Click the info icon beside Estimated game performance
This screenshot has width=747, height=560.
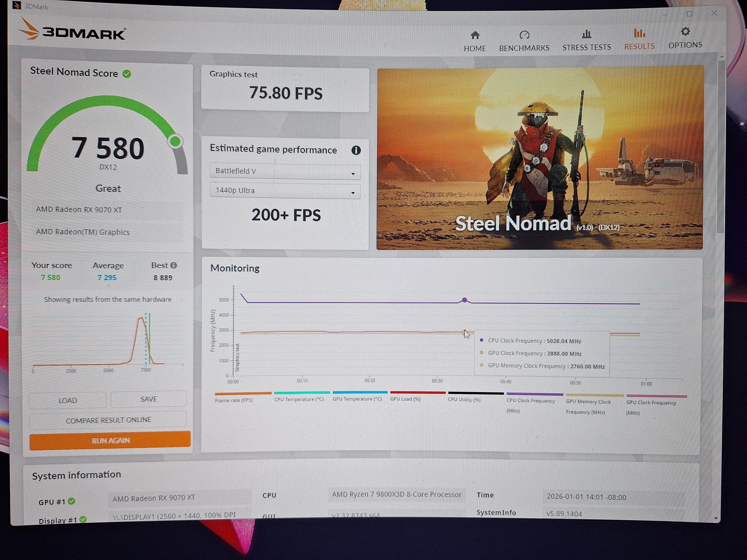pos(356,150)
